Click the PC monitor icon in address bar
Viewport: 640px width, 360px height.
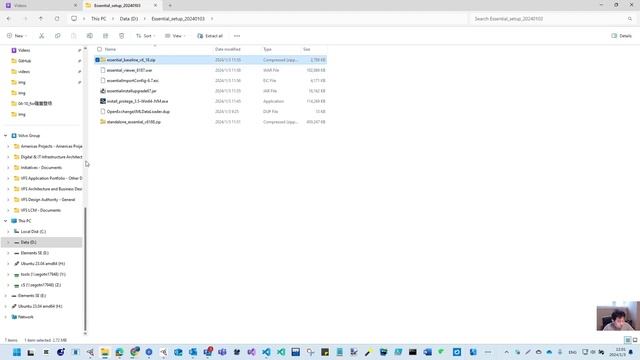tap(74, 19)
